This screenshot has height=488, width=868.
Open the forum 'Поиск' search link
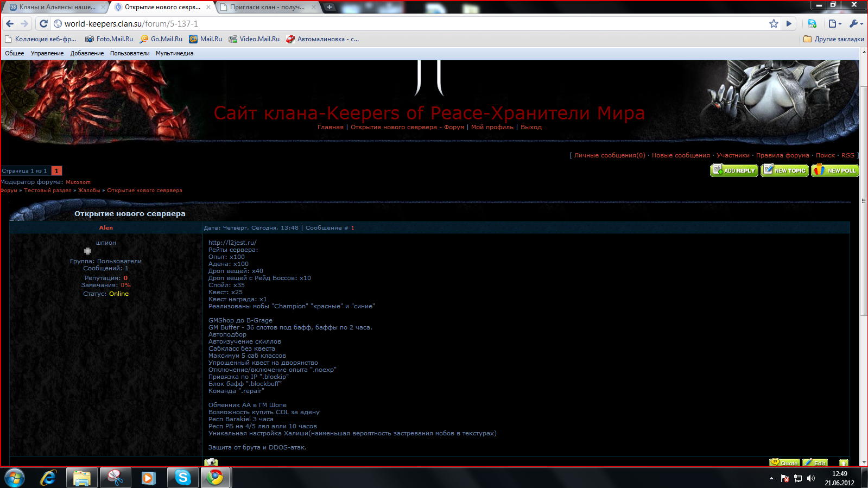pyautogui.click(x=825, y=155)
